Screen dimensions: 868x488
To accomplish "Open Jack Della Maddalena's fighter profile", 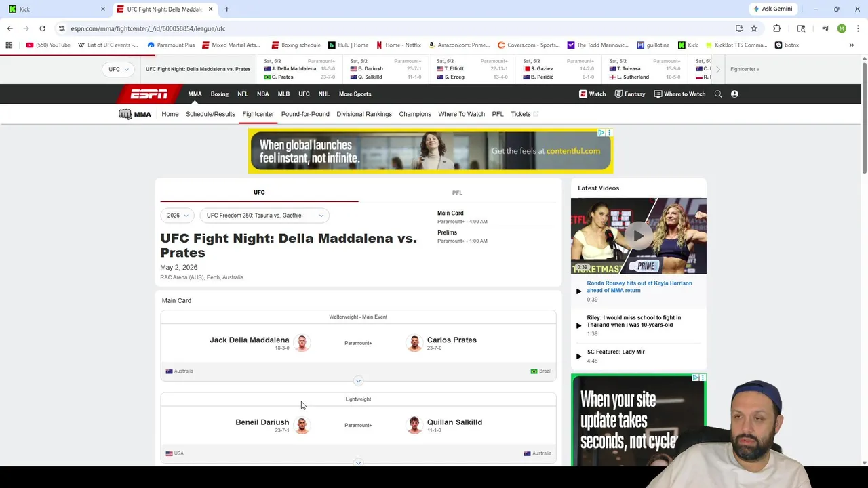I will (249, 340).
